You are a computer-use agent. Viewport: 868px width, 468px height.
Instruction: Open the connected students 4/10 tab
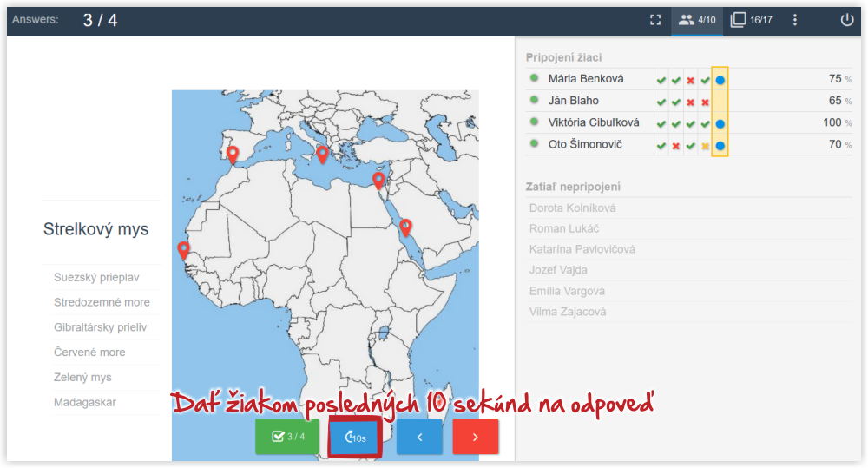click(697, 20)
